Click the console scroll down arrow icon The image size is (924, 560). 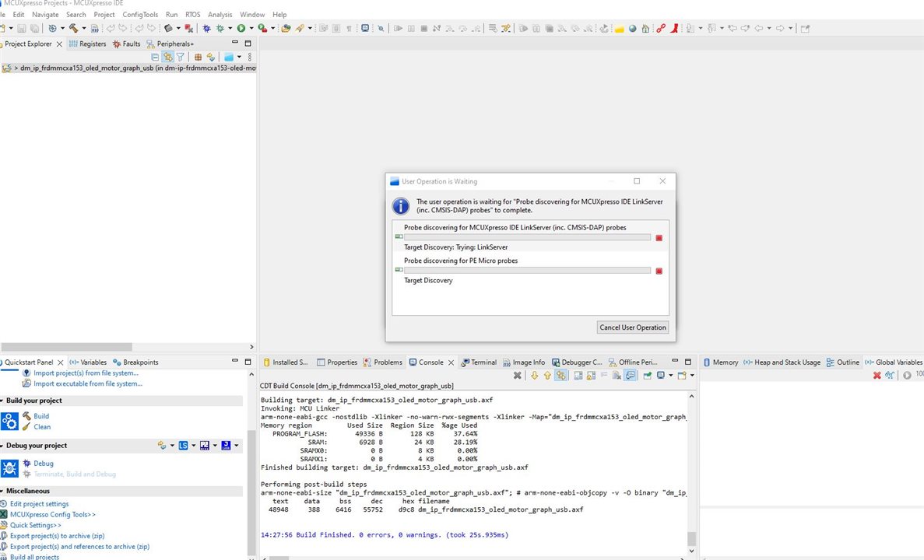[535, 375]
